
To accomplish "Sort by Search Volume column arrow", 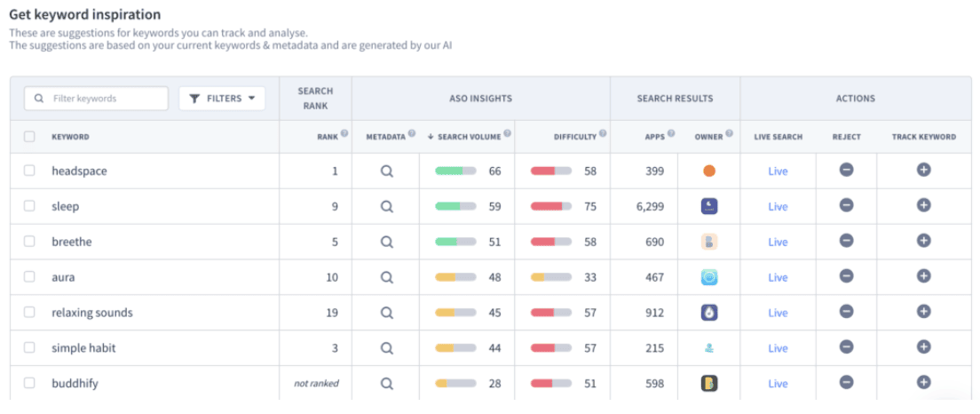I will pyautogui.click(x=431, y=137).
